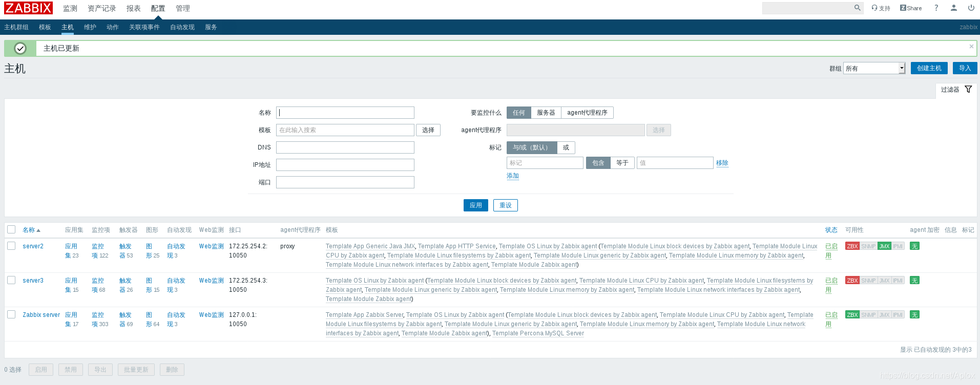Click the 导入 button

[965, 68]
